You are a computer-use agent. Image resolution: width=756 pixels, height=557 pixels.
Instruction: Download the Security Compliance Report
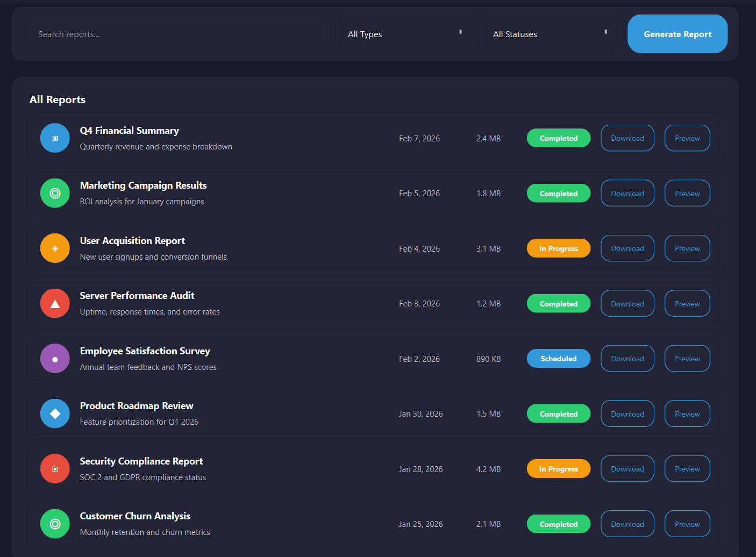(627, 468)
